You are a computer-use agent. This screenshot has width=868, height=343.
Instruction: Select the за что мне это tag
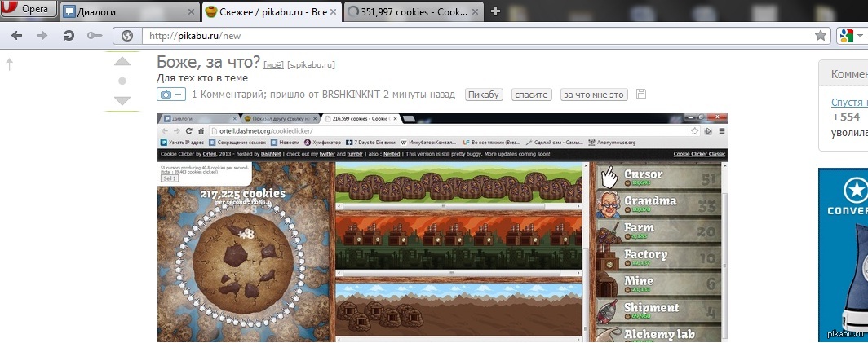coord(594,95)
